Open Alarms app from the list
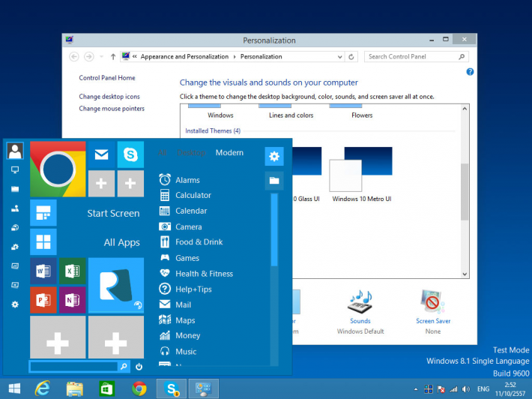This screenshot has height=399, width=532. tap(180, 180)
